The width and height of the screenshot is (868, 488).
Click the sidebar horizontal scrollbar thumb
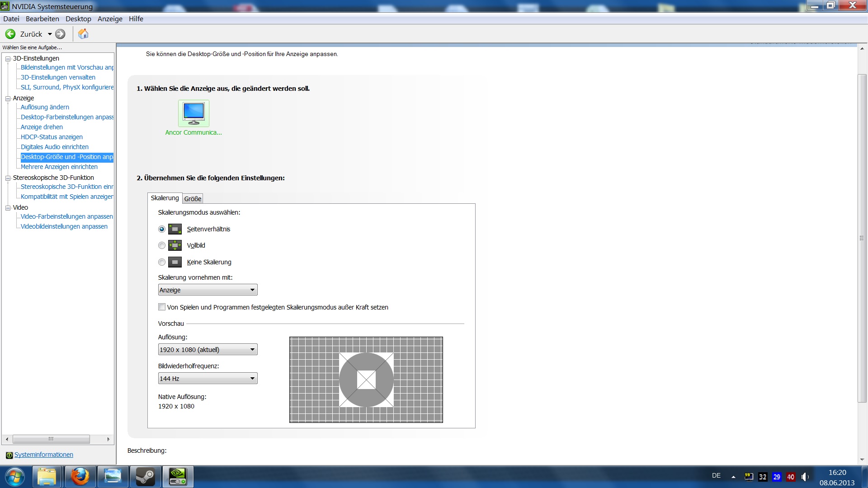(x=51, y=439)
